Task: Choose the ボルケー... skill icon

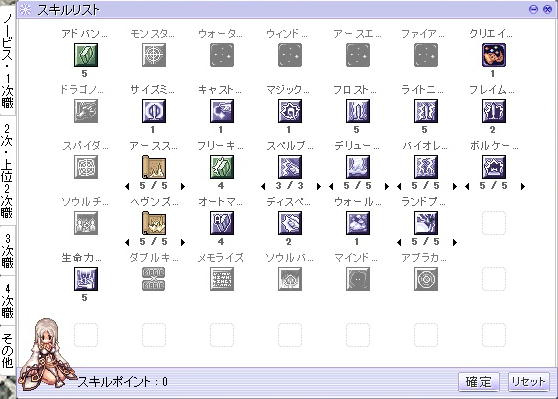Action: tap(494, 167)
